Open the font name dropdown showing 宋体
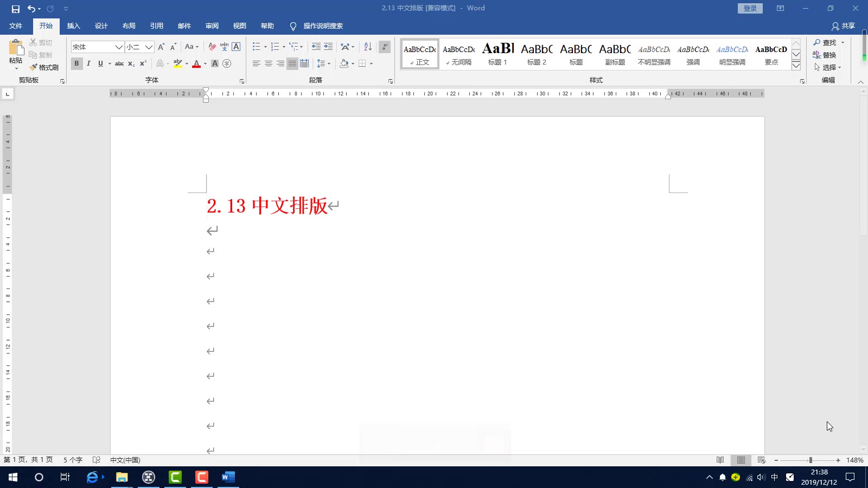The width and height of the screenshot is (868, 488). (118, 47)
